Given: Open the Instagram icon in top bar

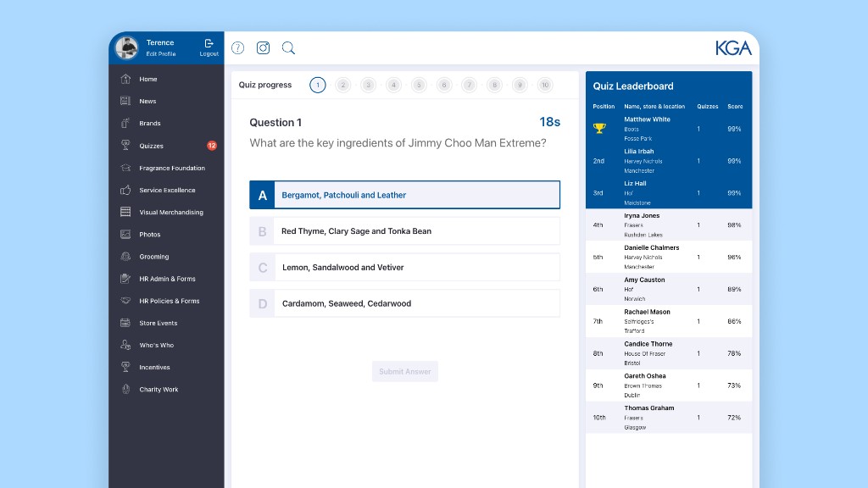Looking at the screenshot, I should [263, 48].
